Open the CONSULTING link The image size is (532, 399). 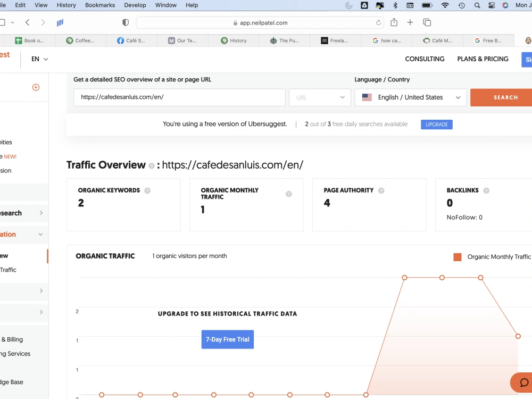pyautogui.click(x=425, y=59)
